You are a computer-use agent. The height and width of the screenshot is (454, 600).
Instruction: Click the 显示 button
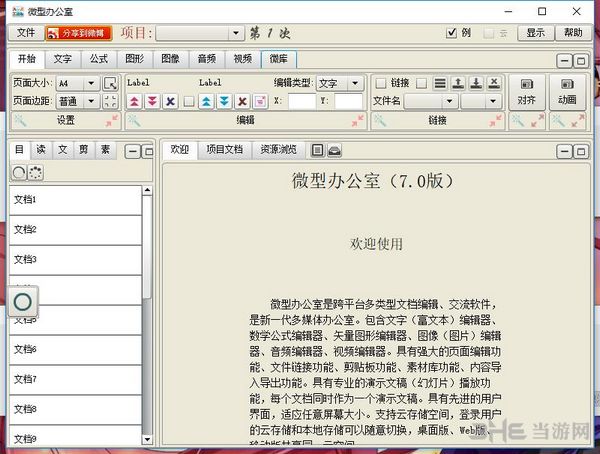click(535, 33)
